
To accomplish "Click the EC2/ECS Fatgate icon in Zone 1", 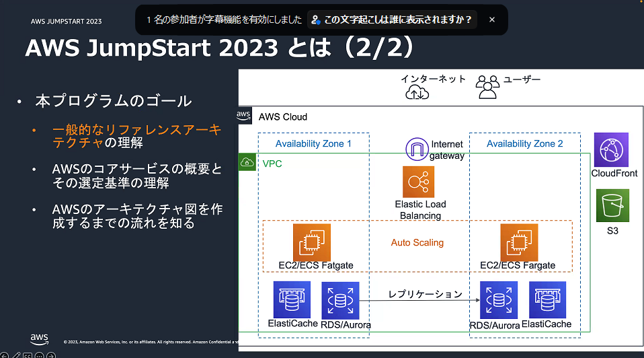I will click(312, 242).
